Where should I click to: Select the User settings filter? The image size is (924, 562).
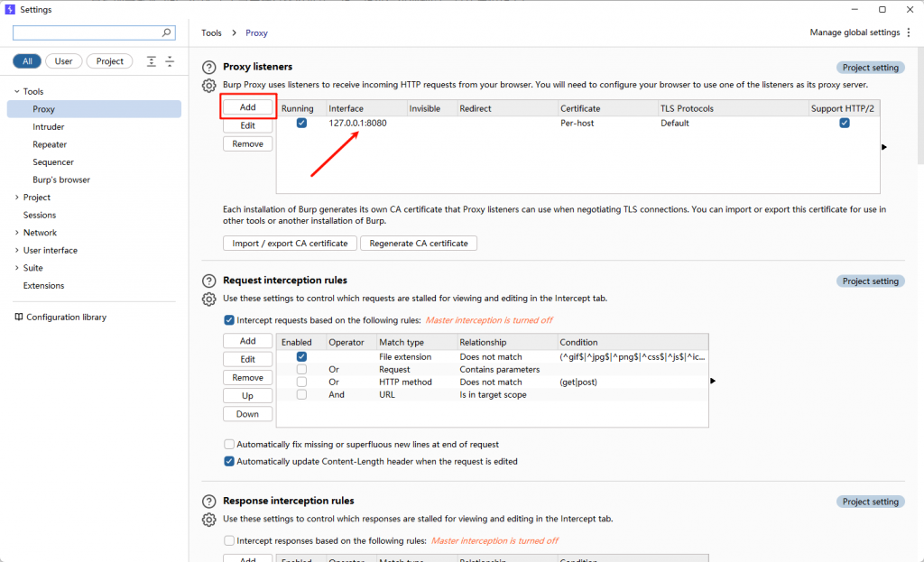pyautogui.click(x=64, y=61)
